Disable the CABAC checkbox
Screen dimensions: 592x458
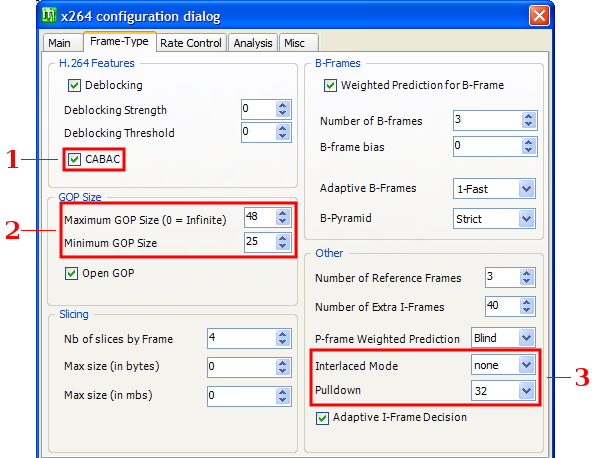(x=74, y=159)
